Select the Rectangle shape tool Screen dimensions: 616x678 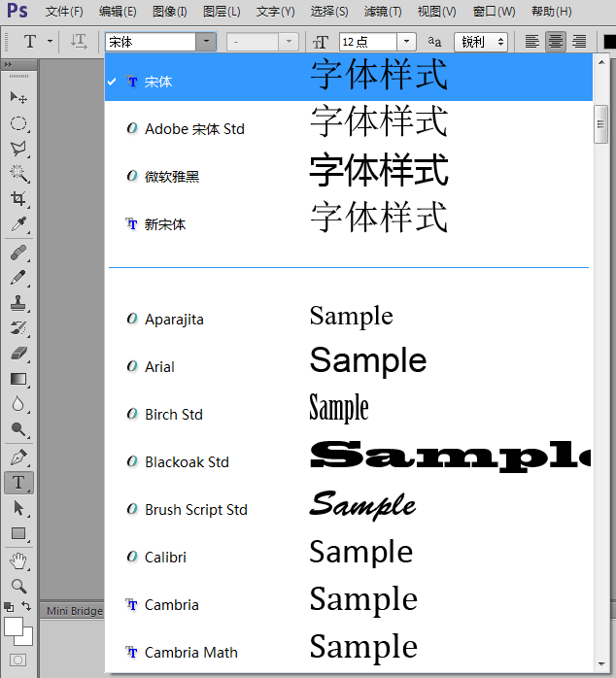[18, 533]
